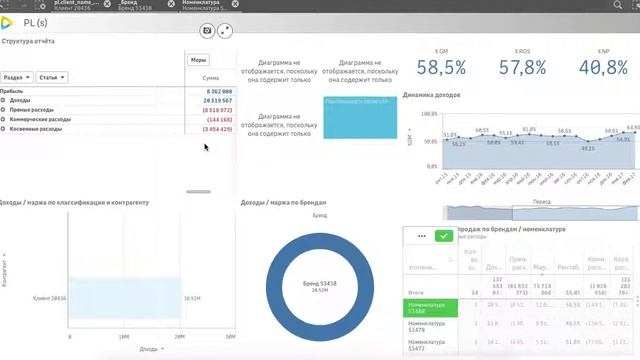Click the 57,8% ROS KPI value
640x360 pixels.
click(522, 67)
